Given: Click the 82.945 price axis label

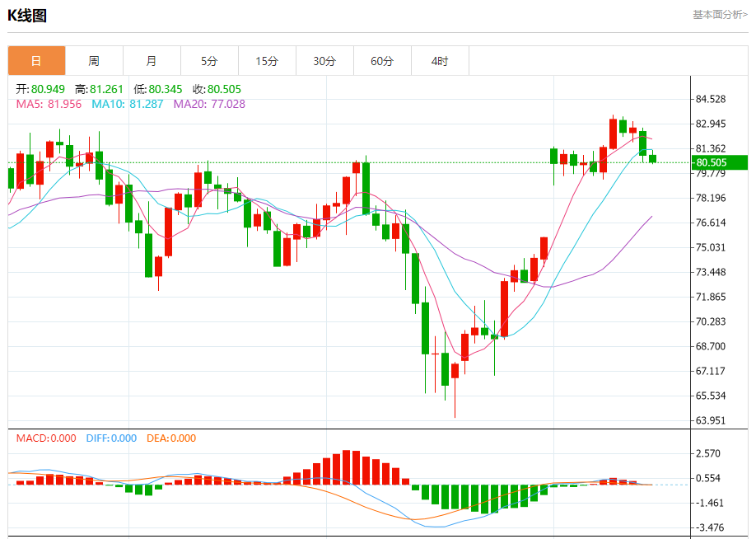Looking at the screenshot, I should tap(710, 124).
